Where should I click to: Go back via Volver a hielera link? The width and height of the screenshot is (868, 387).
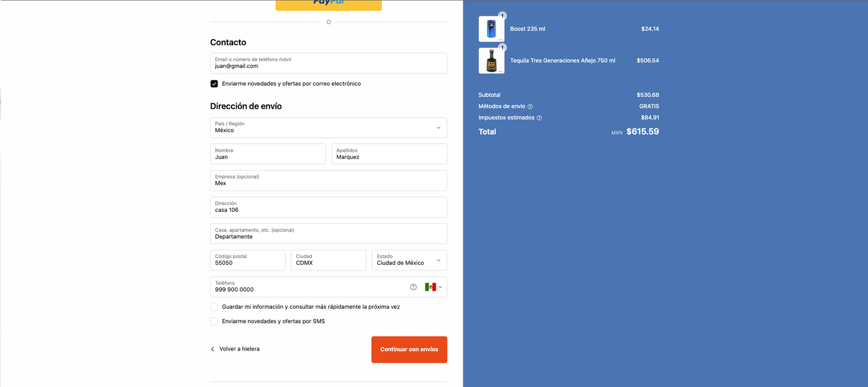click(x=239, y=349)
